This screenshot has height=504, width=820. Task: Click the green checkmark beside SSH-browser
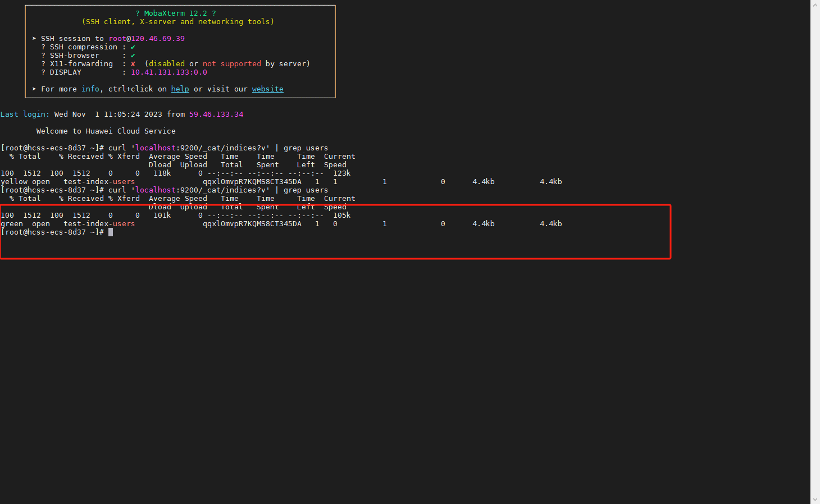pyautogui.click(x=133, y=56)
